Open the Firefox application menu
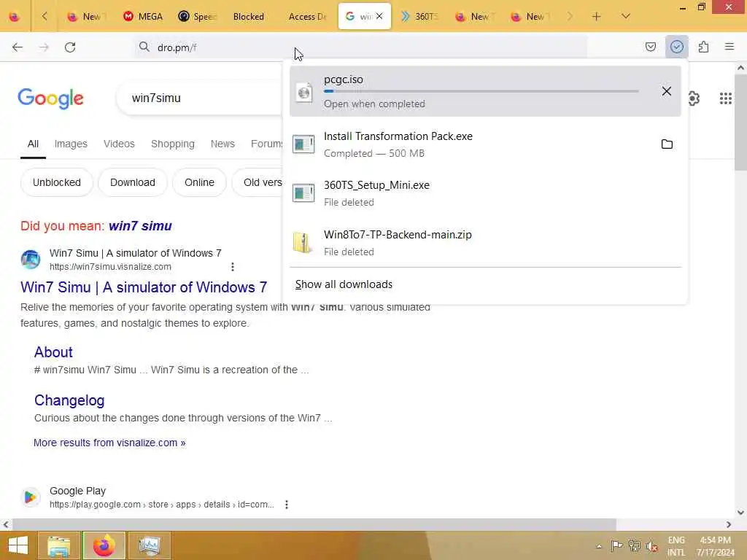The width and height of the screenshot is (747, 560). pos(729,47)
